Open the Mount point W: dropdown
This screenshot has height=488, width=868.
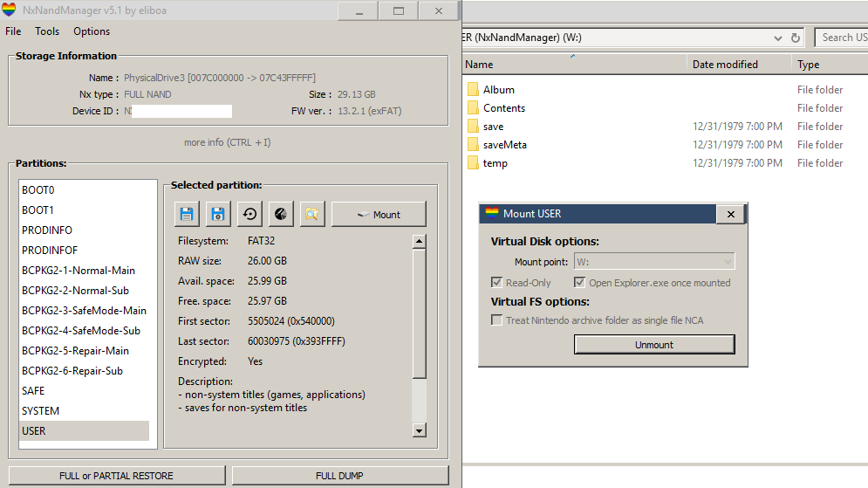point(654,261)
